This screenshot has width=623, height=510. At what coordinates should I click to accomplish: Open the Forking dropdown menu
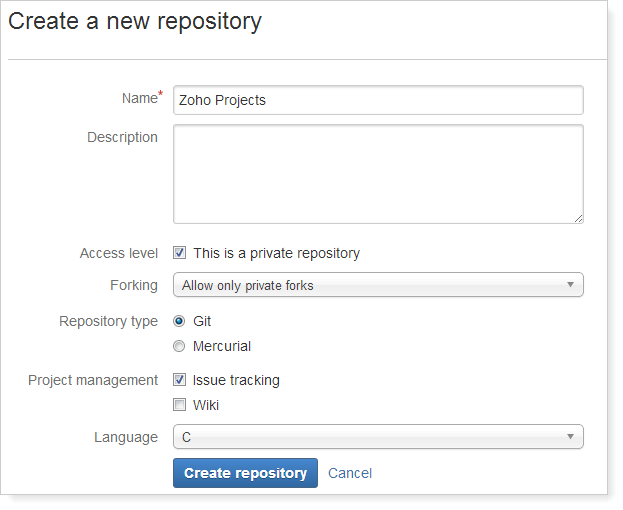[x=378, y=285]
